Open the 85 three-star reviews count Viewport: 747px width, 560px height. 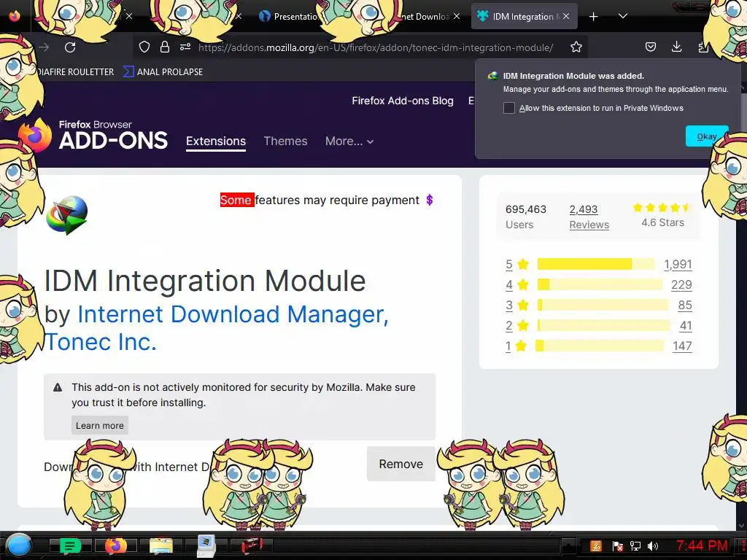tap(685, 306)
